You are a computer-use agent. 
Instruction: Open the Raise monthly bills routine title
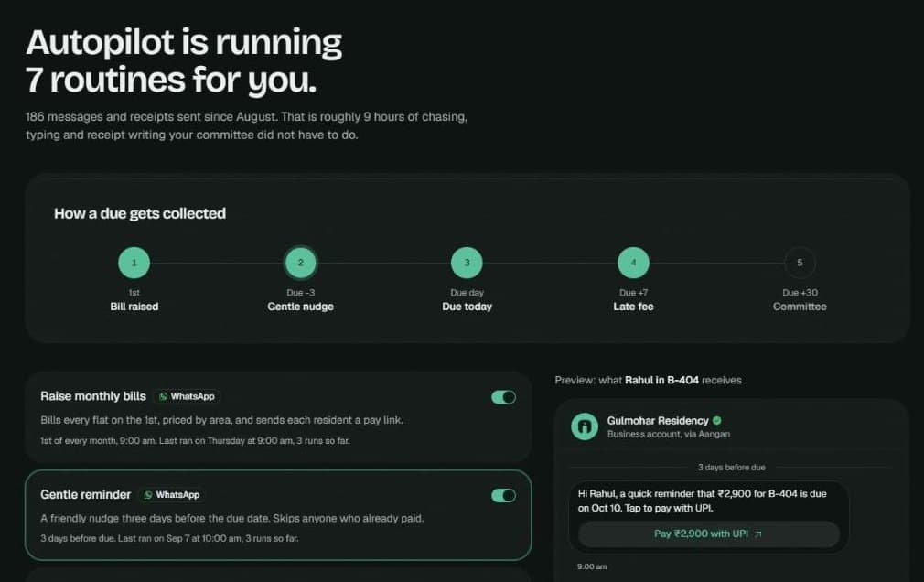coord(93,396)
